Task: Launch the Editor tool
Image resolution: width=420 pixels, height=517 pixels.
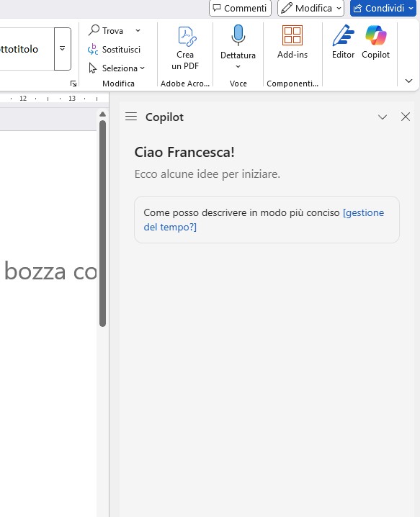Action: point(343,42)
